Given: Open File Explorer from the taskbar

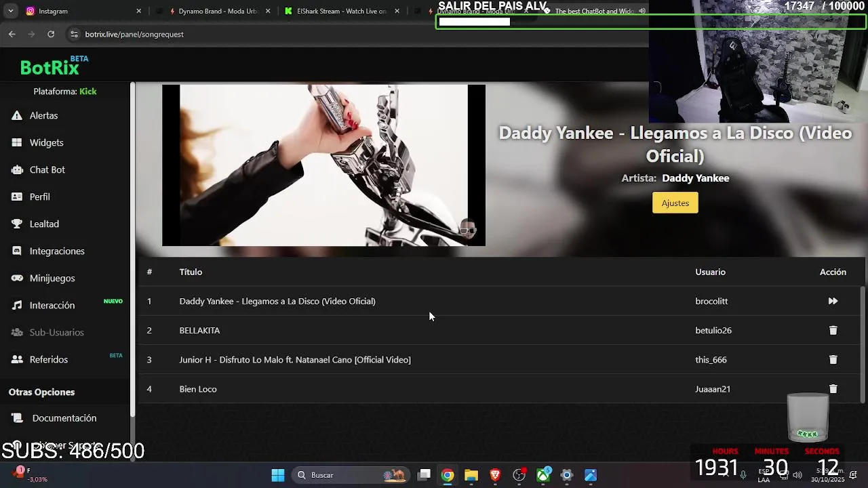Looking at the screenshot, I should pyautogui.click(x=471, y=475).
